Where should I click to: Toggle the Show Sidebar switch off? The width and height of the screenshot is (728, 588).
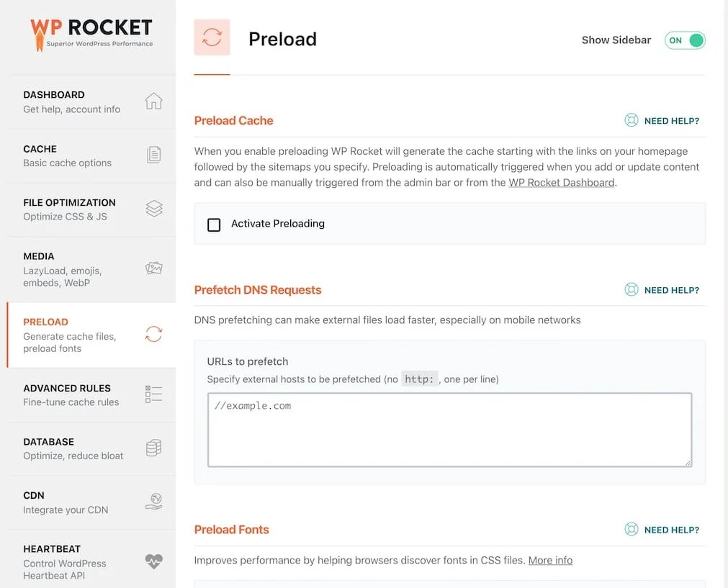point(685,40)
